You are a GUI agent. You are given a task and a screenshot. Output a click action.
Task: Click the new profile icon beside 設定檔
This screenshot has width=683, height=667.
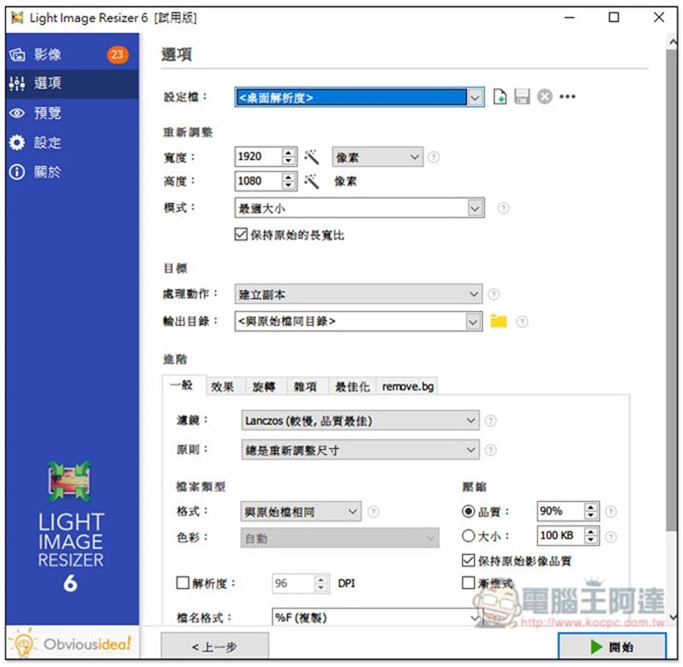pos(500,97)
